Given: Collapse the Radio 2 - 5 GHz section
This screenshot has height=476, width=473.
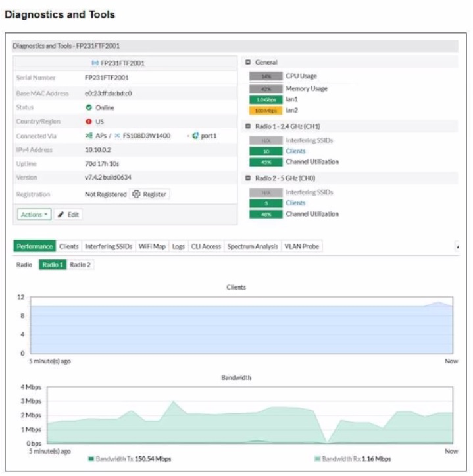Looking at the screenshot, I should tap(248, 179).
